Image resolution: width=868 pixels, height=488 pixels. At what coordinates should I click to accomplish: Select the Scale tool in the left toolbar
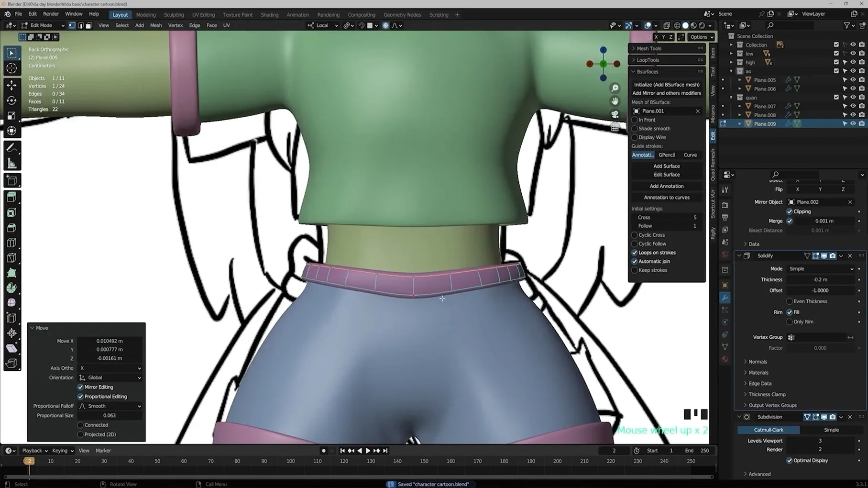tap(11, 116)
